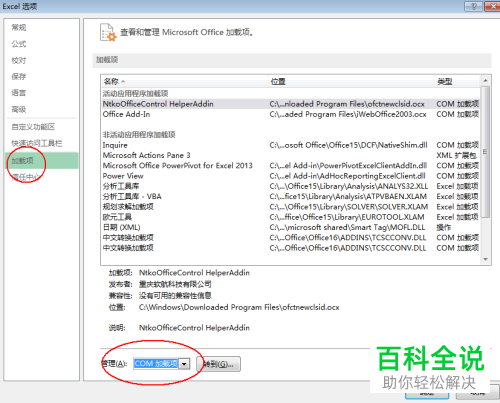Open the 语言 options category

click(19, 93)
